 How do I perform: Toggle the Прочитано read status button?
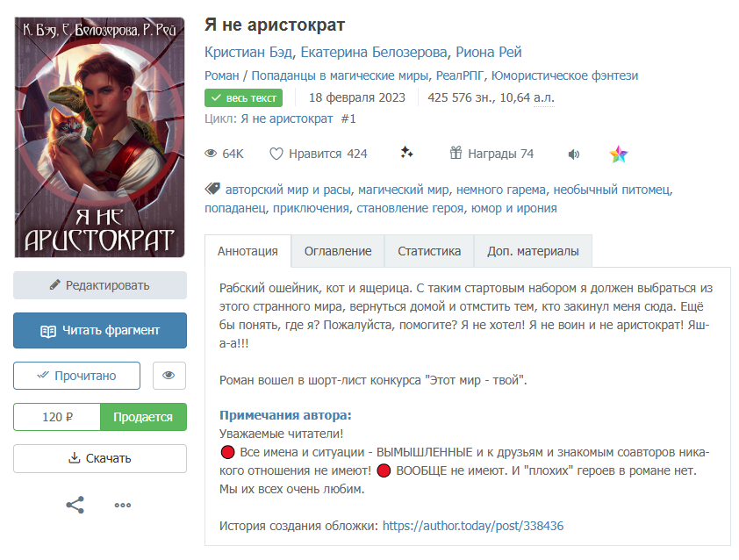pos(77,376)
